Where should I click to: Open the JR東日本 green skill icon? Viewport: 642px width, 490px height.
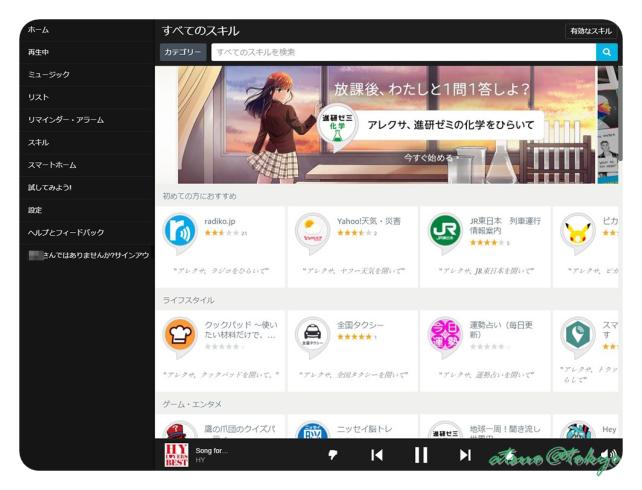(445, 232)
